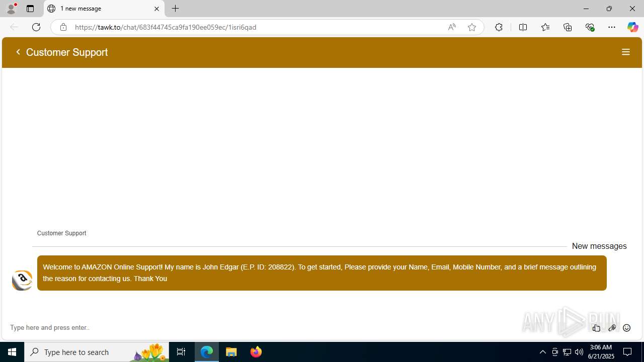
Task: Open Browser essentials icon
Action: tap(590, 27)
